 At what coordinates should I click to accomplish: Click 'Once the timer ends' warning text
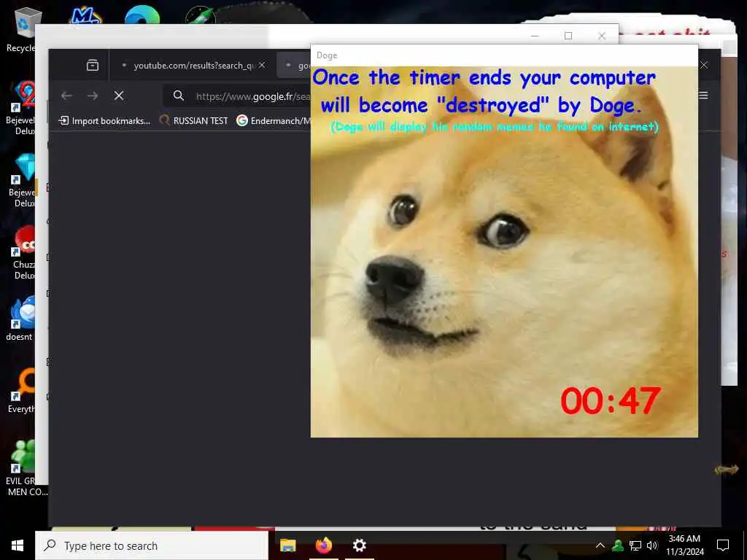484,91
